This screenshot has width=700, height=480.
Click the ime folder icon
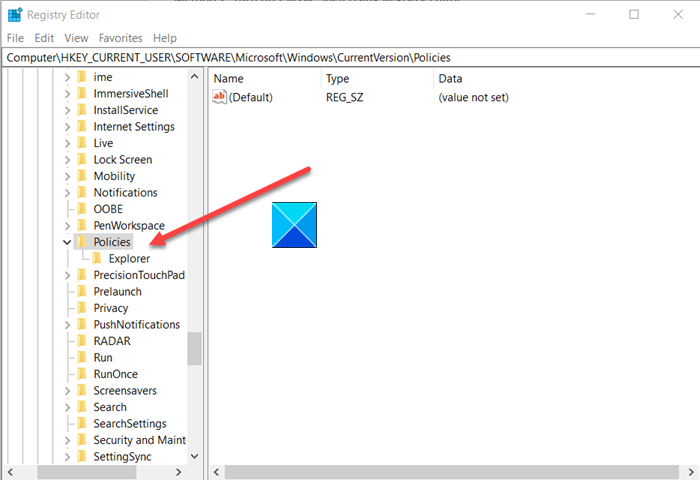point(82,77)
